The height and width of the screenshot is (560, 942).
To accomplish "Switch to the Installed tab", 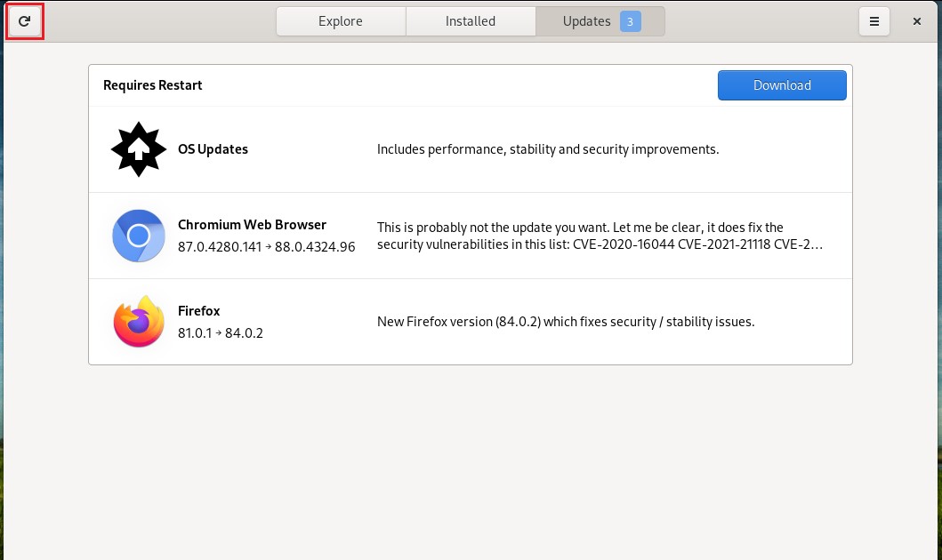I will (471, 21).
